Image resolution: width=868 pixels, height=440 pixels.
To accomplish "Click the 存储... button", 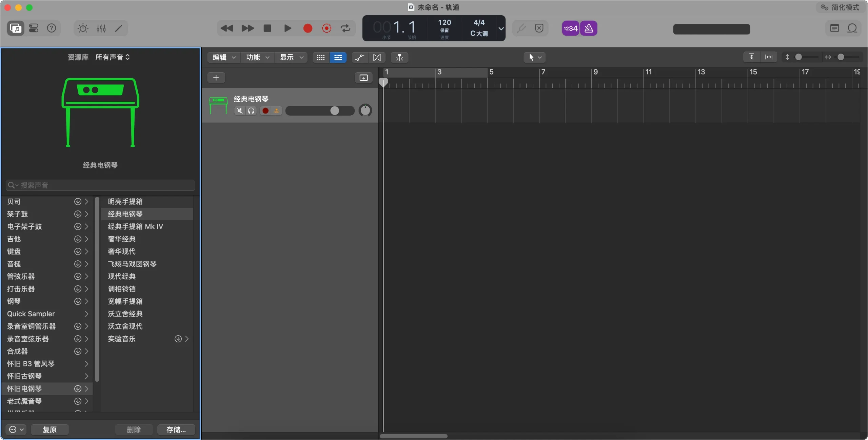I will pos(176,429).
